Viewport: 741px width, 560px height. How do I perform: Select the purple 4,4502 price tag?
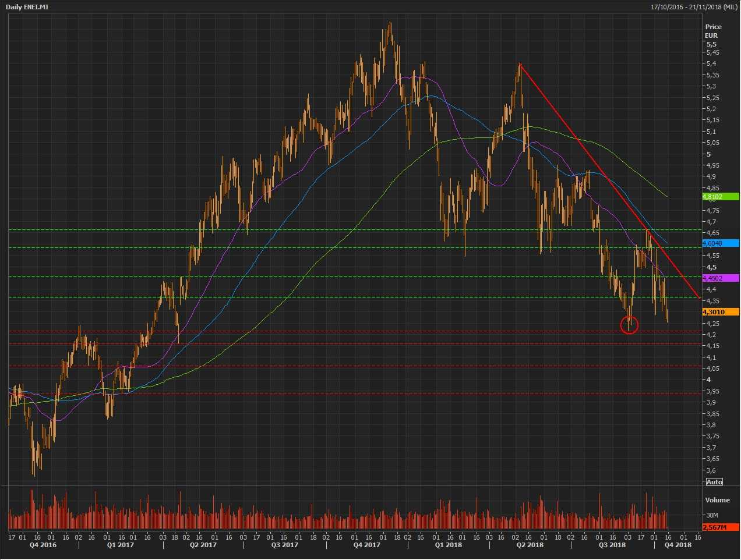tap(720, 278)
